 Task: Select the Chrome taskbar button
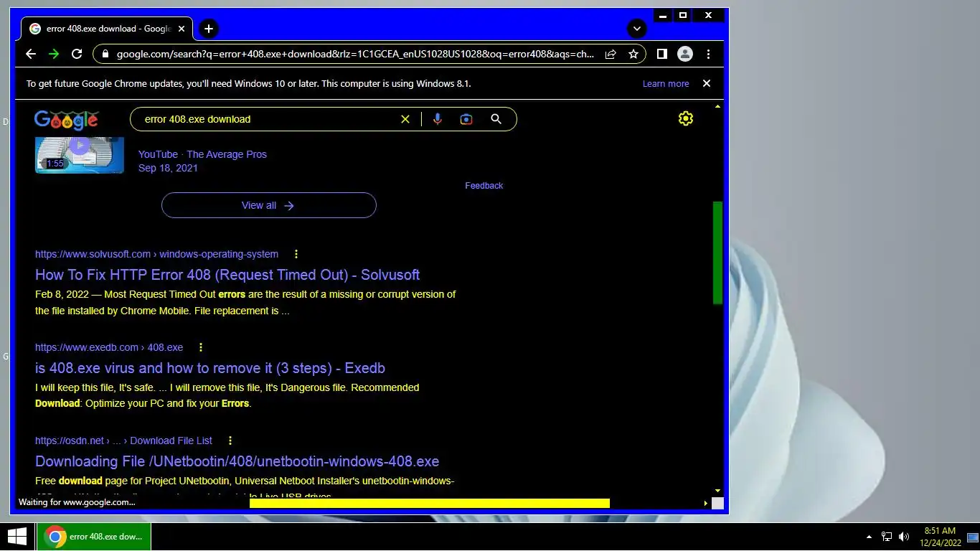(94, 537)
